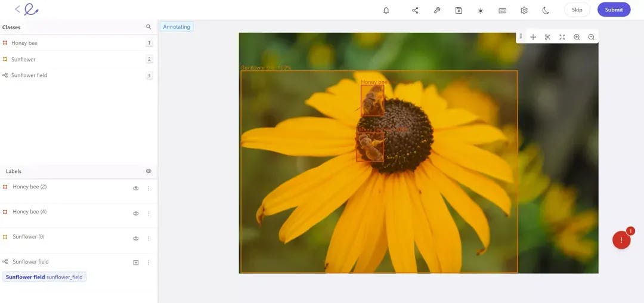This screenshot has width=644, height=303.
Task: Adjust brightness with the sun icon
Action: (x=481, y=11)
